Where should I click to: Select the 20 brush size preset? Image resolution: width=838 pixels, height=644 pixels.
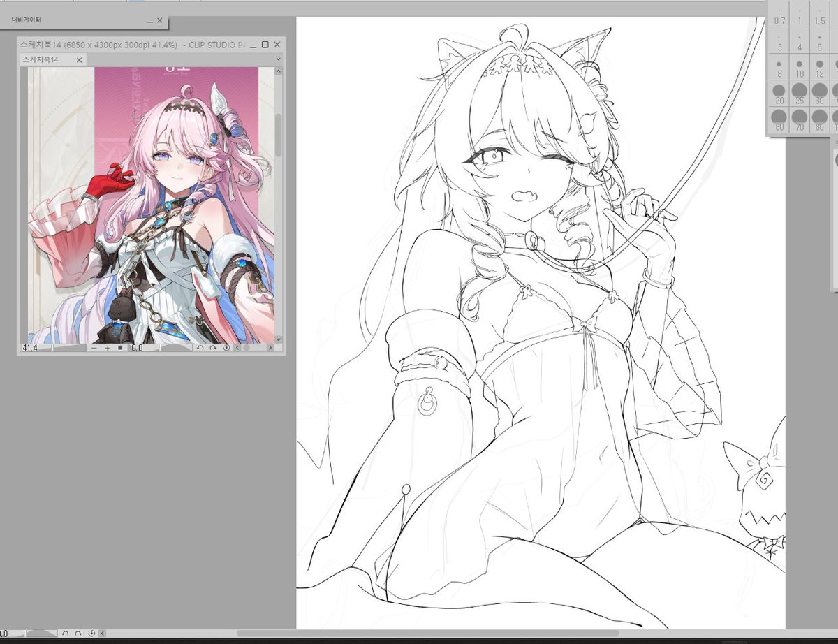click(779, 94)
